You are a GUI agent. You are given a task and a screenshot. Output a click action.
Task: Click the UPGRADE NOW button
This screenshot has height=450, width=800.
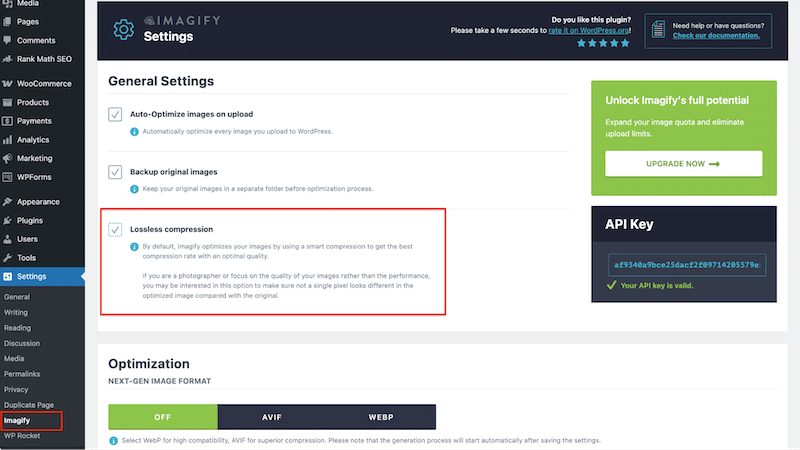684,164
